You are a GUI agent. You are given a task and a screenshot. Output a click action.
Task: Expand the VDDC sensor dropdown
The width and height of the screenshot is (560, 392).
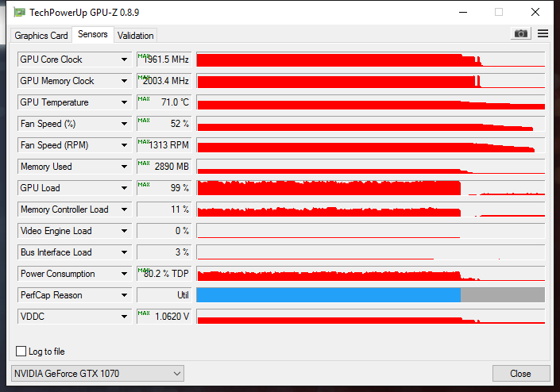124,317
